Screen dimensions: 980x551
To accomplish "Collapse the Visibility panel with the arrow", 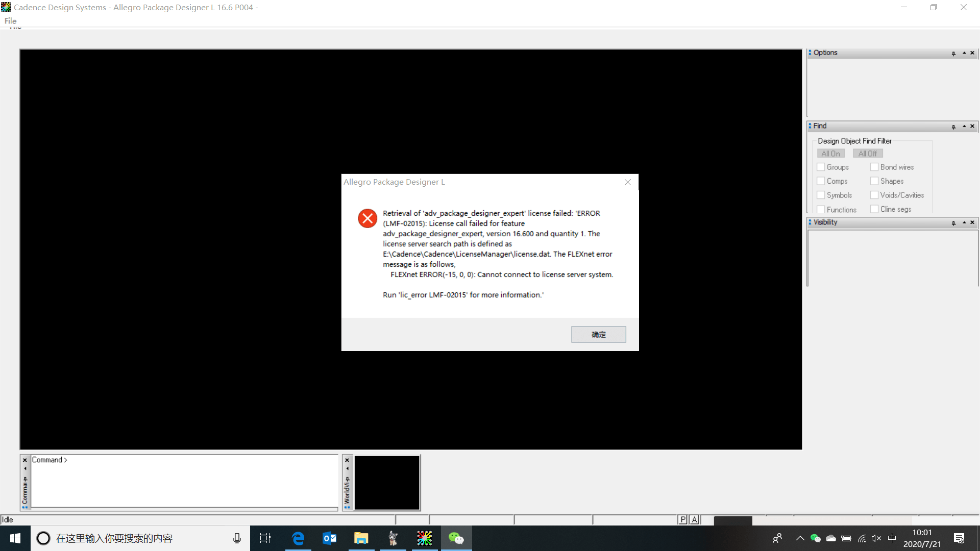I will [964, 223].
